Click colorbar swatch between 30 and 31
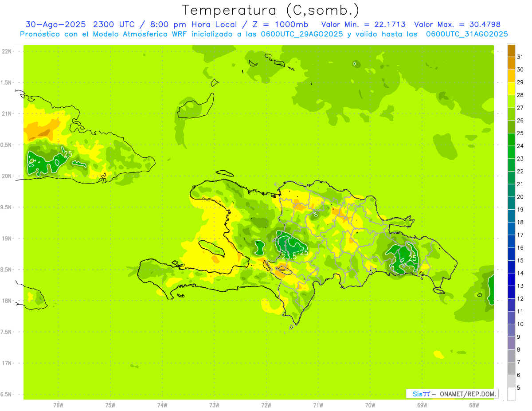The height and width of the screenshot is (411, 532). tap(511, 63)
